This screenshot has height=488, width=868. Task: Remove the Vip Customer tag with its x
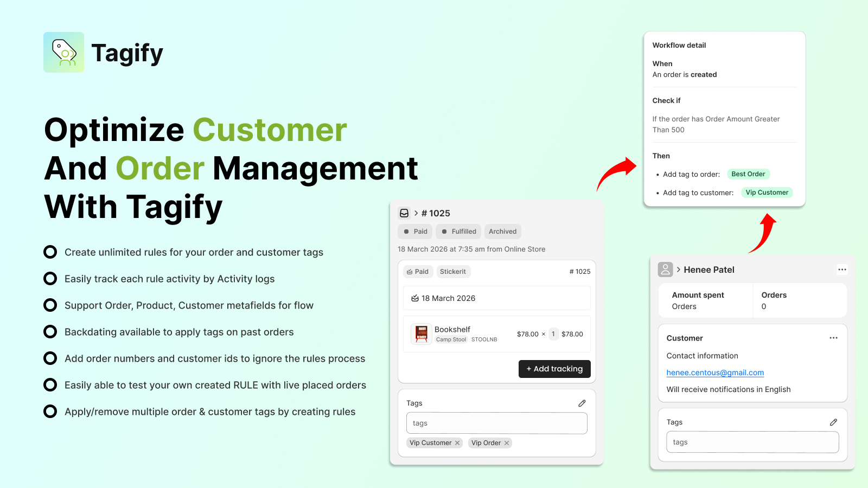(457, 443)
